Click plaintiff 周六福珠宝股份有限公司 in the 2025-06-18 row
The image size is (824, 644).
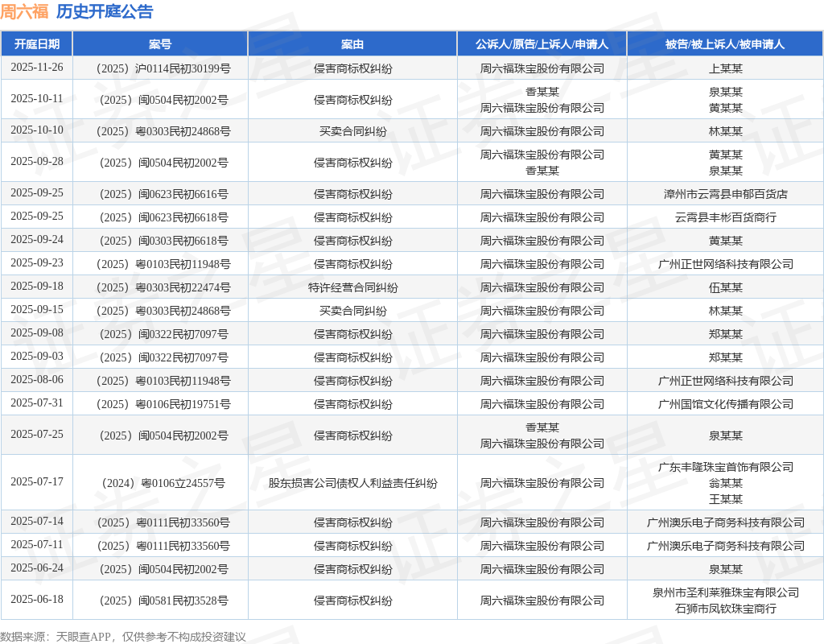542,601
